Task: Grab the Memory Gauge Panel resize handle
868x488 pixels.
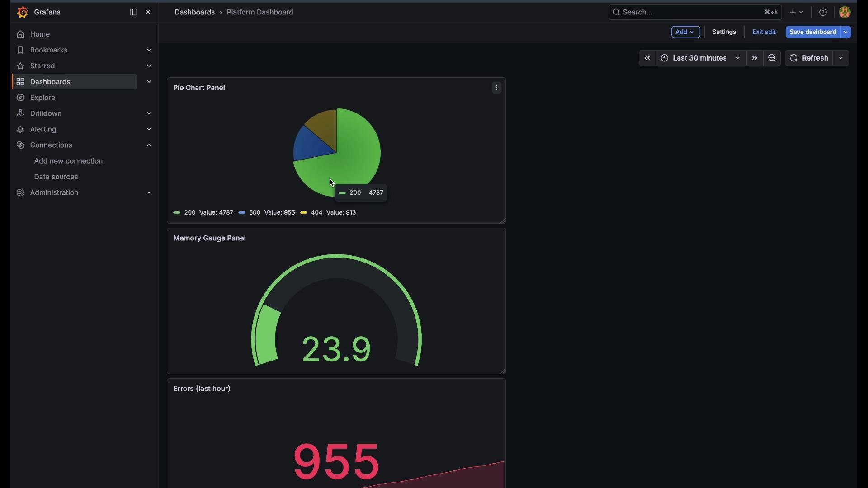Action: click(503, 371)
